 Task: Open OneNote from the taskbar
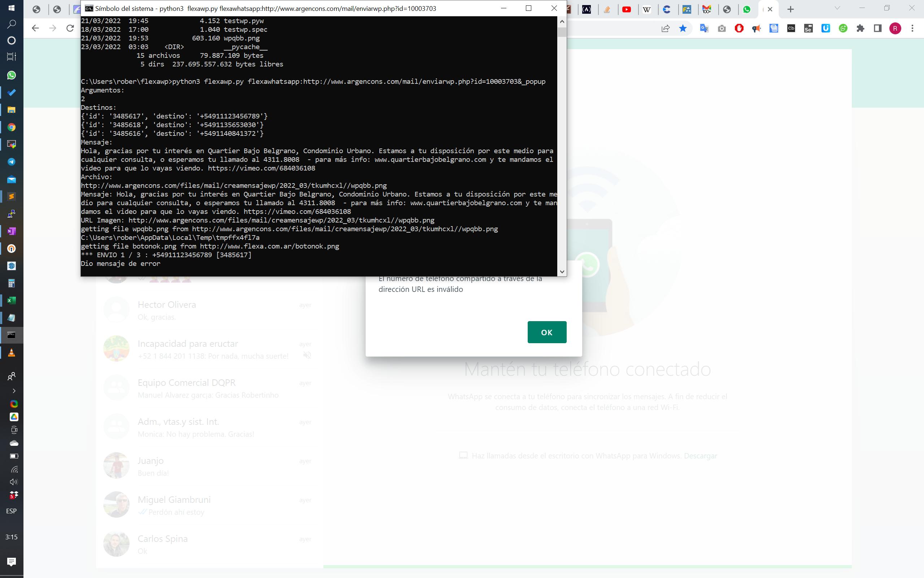coord(12,231)
